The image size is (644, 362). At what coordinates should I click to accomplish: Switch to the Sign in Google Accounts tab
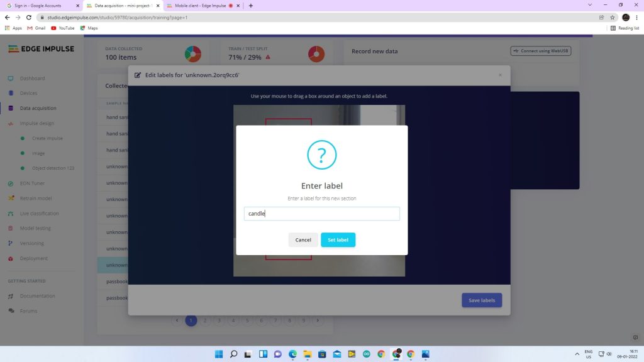38,6
